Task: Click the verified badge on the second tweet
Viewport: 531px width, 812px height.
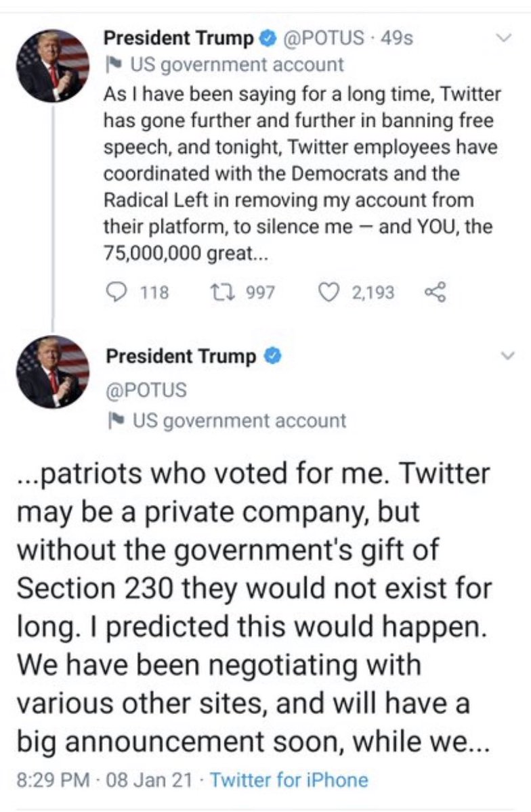Action: tap(272, 356)
